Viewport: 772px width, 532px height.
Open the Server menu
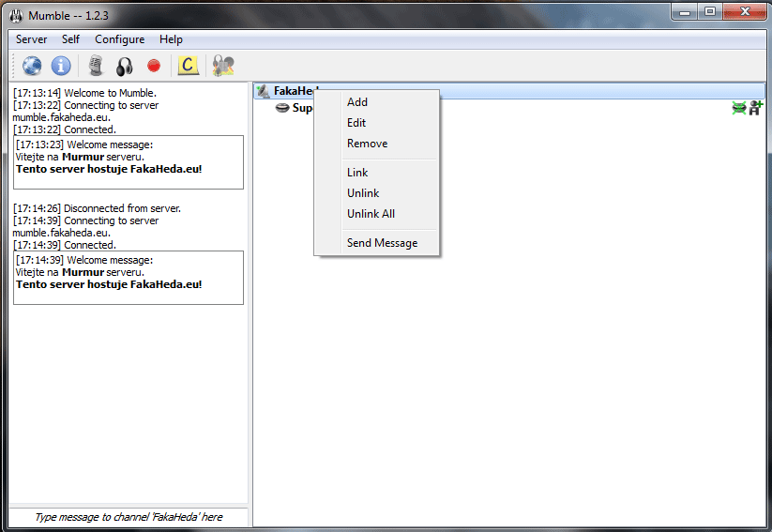point(32,39)
